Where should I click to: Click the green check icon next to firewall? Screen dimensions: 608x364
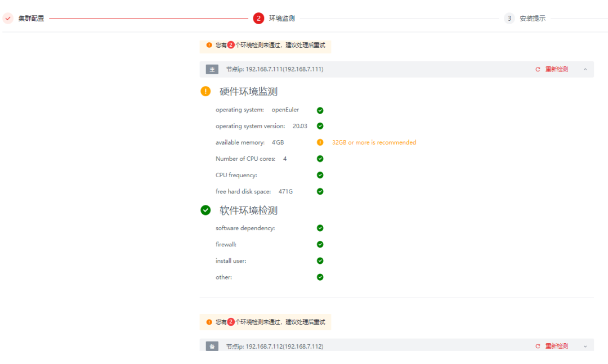point(320,244)
